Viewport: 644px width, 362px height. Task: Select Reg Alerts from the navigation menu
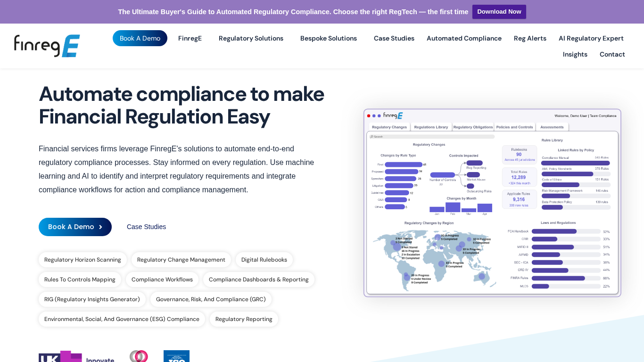click(530, 38)
